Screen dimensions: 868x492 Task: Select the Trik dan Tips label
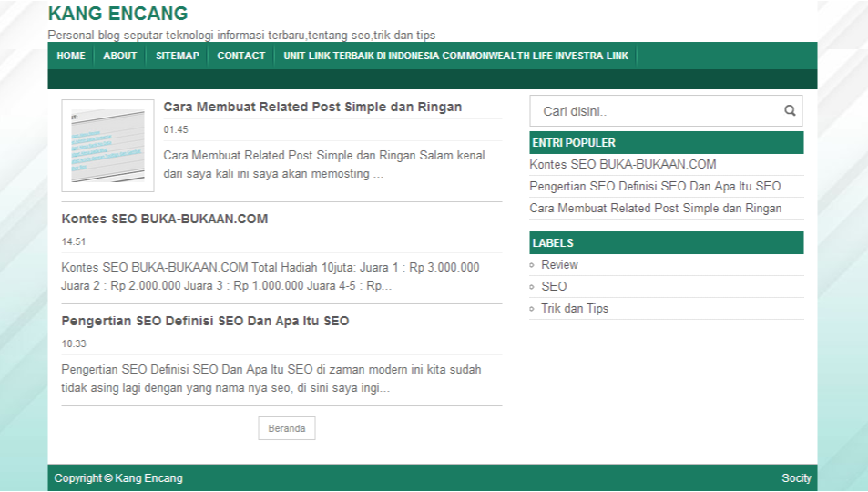tap(575, 309)
